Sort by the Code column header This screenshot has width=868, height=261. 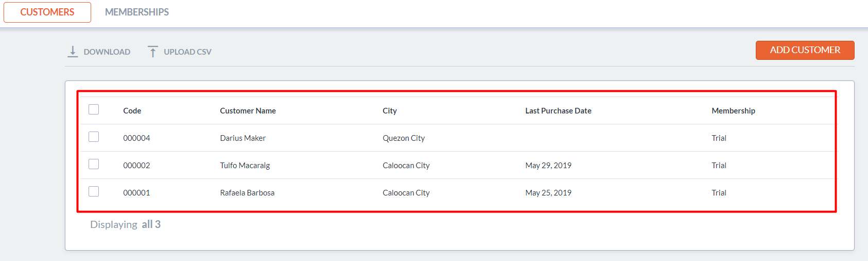pyautogui.click(x=132, y=111)
